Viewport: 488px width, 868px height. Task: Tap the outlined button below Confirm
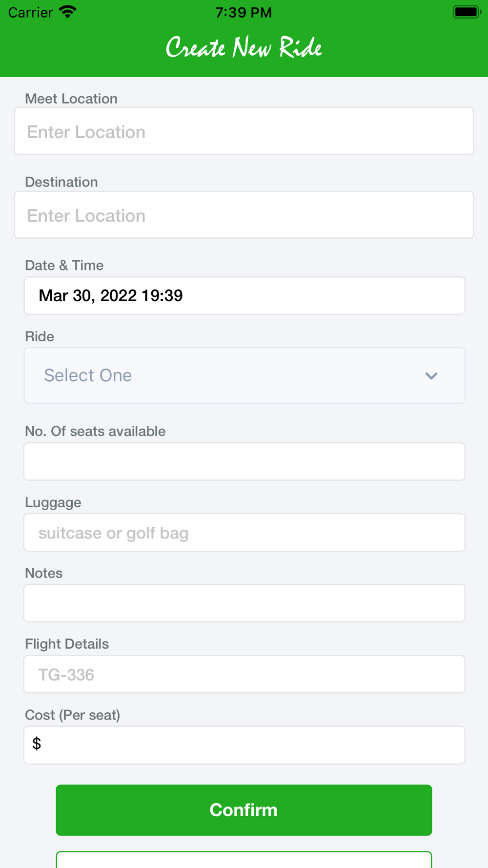244,860
